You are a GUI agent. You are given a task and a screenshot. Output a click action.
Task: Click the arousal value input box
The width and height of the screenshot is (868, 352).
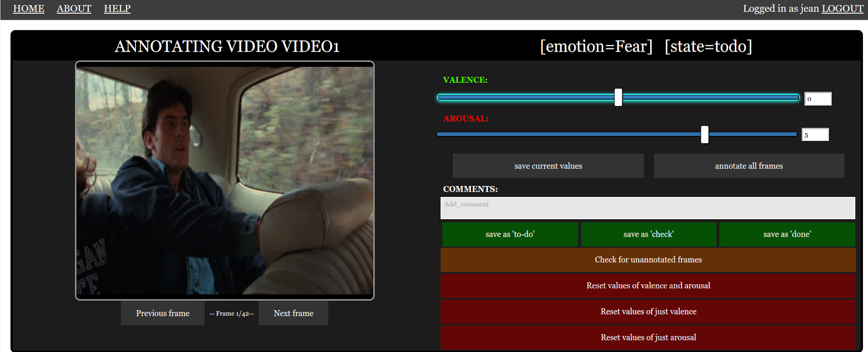(x=815, y=135)
